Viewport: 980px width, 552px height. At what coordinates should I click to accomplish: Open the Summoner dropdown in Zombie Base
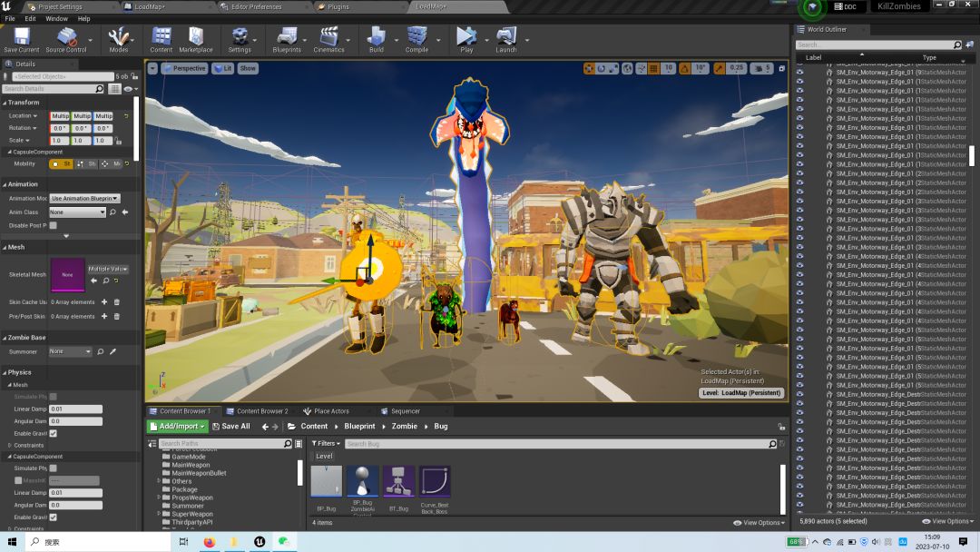[71, 351]
